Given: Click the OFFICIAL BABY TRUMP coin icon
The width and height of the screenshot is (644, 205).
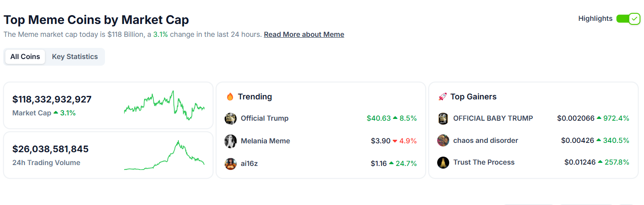Looking at the screenshot, I should [x=443, y=118].
